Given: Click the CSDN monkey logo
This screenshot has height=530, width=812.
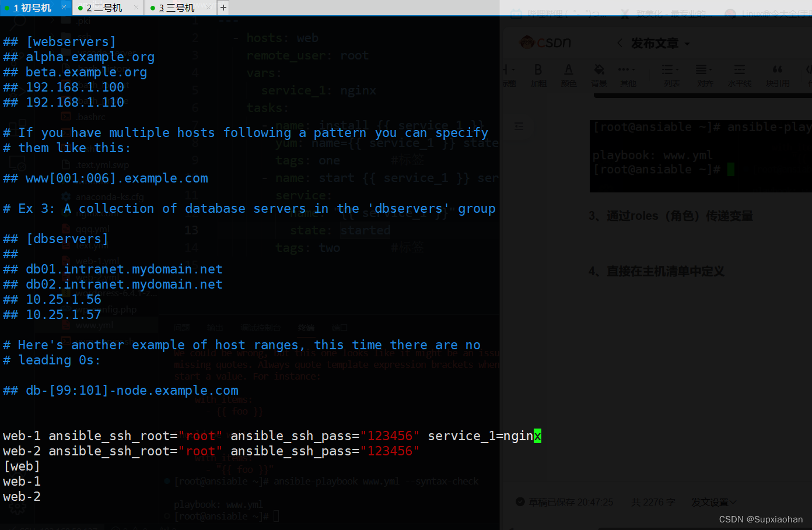Looking at the screenshot, I should click(527, 41).
